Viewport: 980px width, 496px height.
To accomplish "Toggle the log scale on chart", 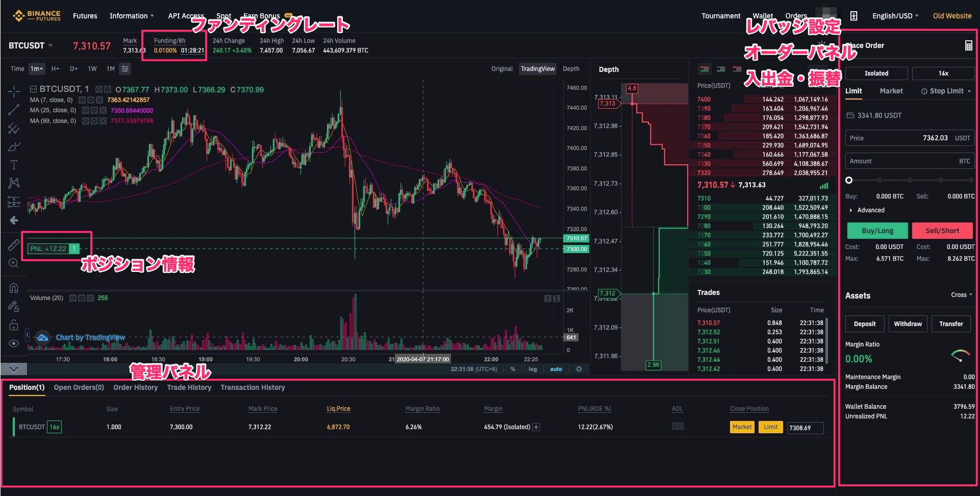I will pos(533,369).
